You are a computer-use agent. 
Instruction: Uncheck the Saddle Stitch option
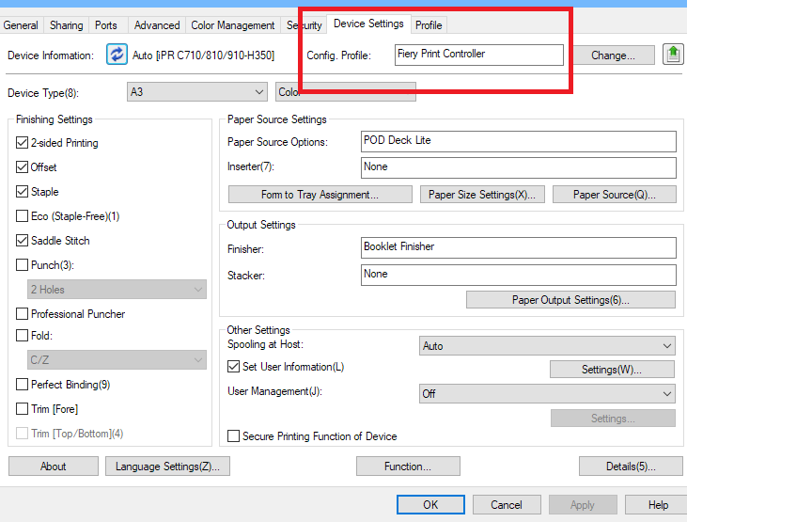(x=23, y=241)
